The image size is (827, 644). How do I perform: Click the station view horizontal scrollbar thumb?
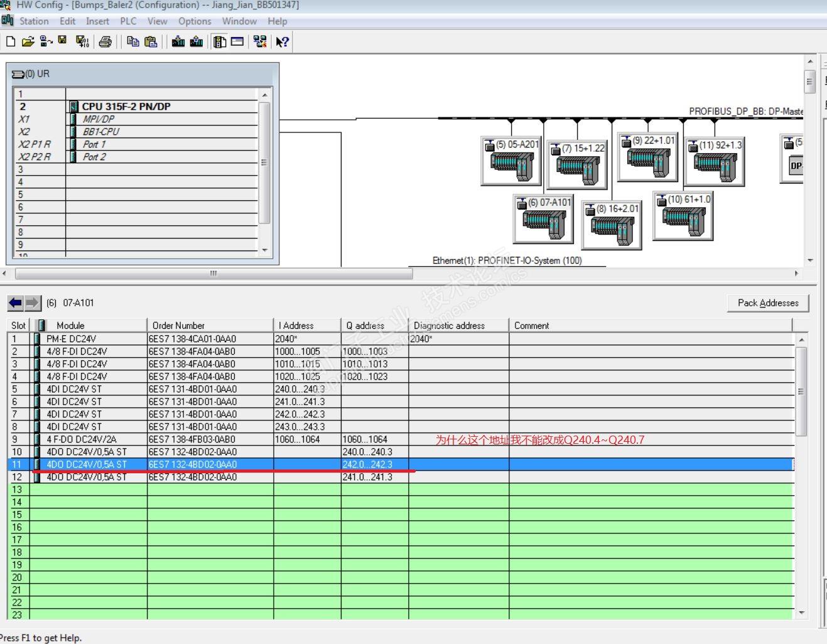pos(214,274)
